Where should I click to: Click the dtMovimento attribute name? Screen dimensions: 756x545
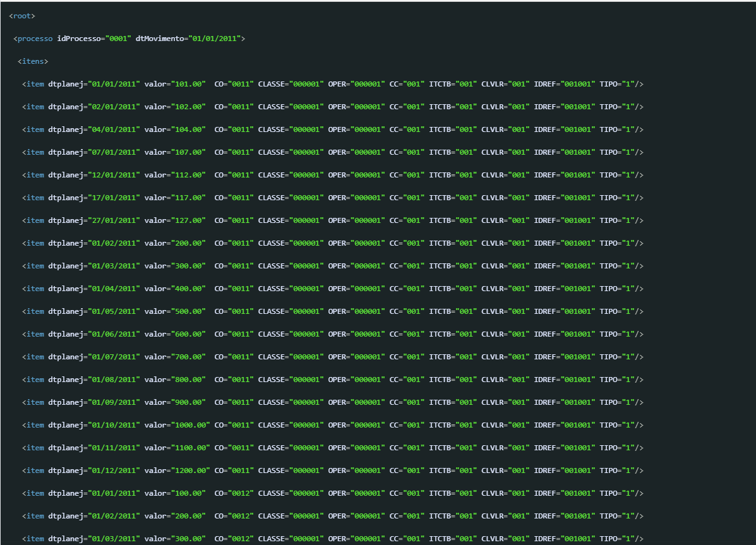click(x=160, y=39)
